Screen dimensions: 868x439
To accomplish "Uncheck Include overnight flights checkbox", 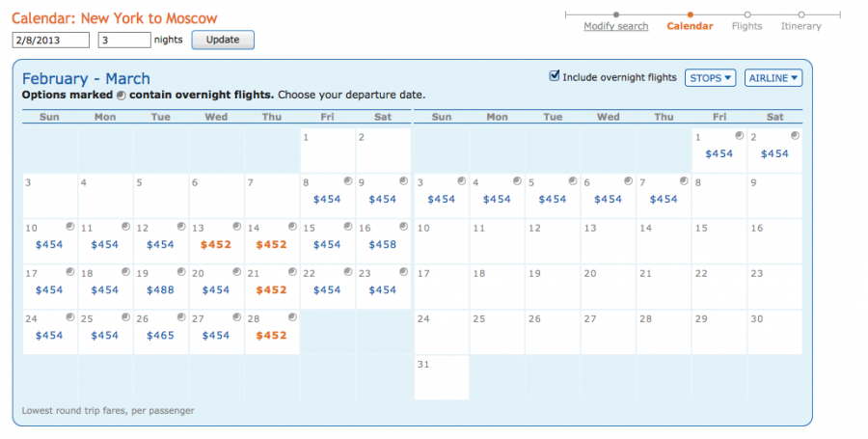I will click(554, 76).
